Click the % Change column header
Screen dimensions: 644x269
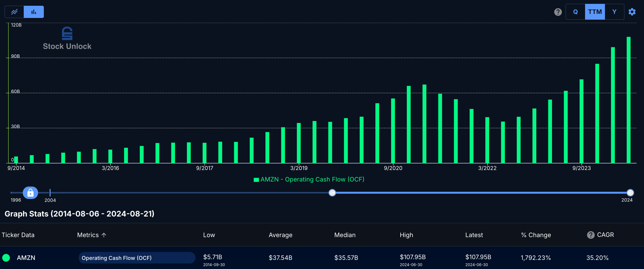pyautogui.click(x=536, y=235)
